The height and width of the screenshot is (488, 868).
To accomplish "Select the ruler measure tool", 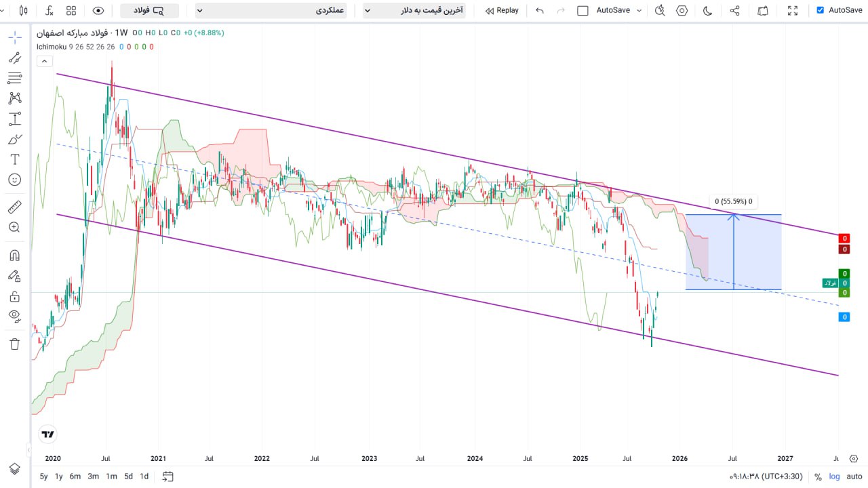I will 14,207.
